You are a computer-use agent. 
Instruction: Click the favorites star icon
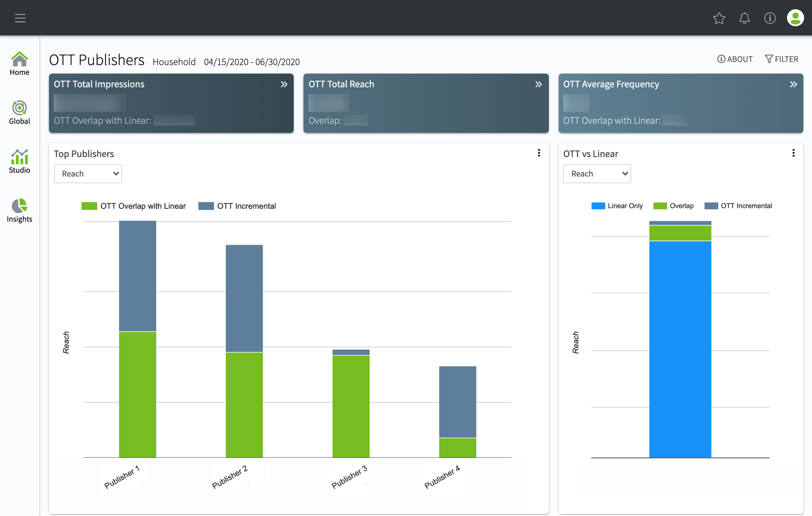719,18
